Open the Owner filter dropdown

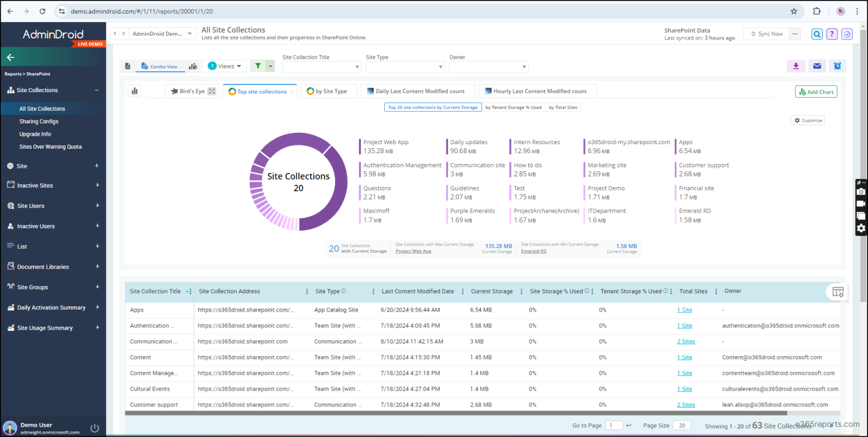point(489,67)
